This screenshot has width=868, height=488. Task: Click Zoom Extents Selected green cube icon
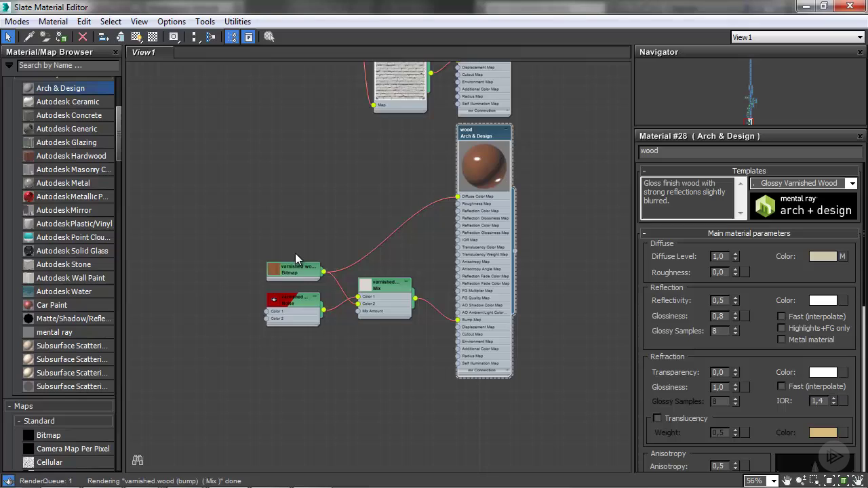click(845, 481)
